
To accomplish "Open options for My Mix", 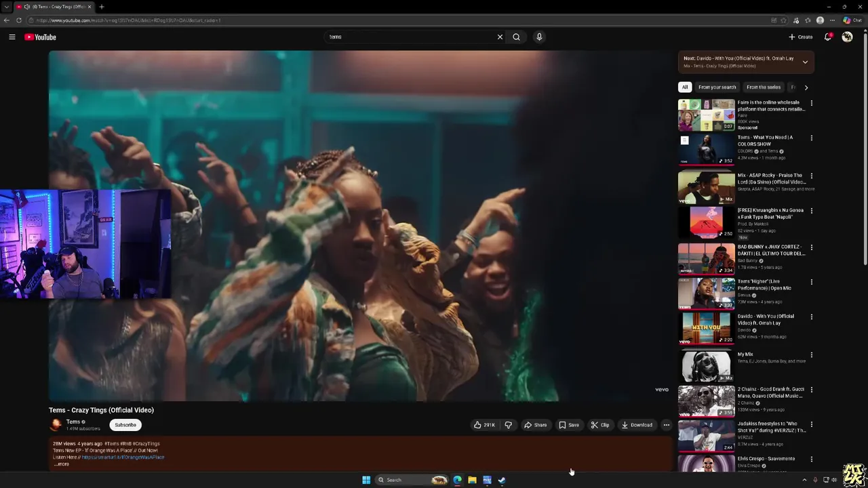I will click(812, 354).
